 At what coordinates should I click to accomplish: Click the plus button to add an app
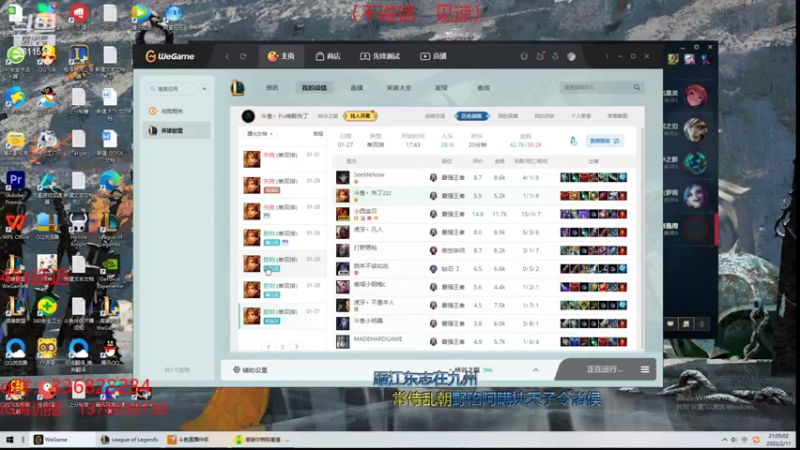204,89
